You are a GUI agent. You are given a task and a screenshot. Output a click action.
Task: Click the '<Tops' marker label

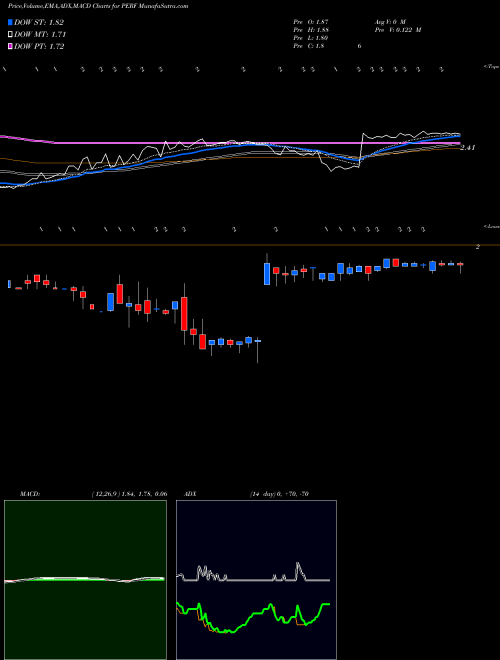[x=492, y=67]
